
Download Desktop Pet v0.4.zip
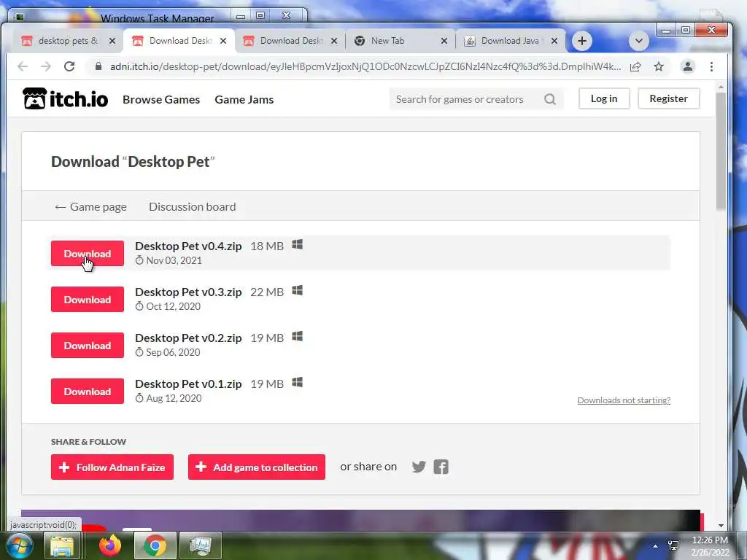pyautogui.click(x=88, y=253)
